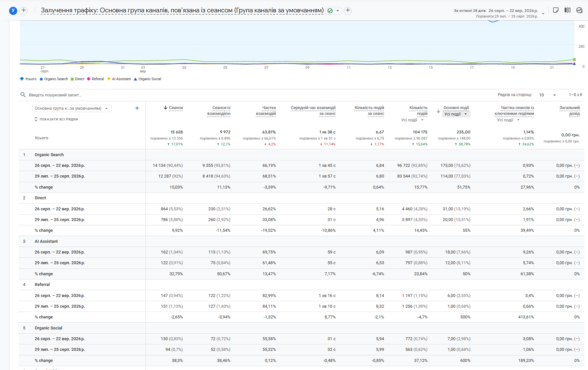Click the plus icon after the report title
This screenshot has width=588, height=370.
tap(348, 10)
